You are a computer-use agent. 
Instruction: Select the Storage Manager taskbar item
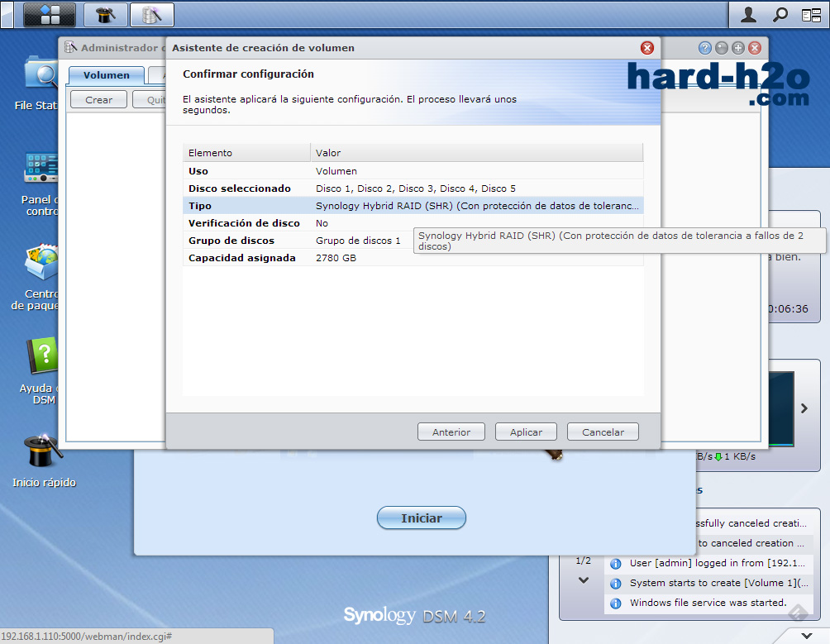pyautogui.click(x=152, y=14)
